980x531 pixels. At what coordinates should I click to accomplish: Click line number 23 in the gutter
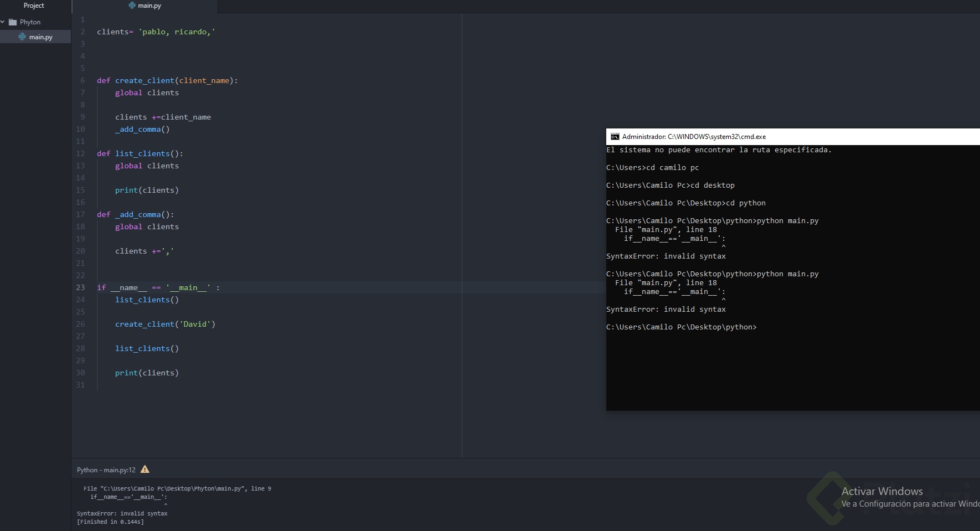pyautogui.click(x=80, y=287)
